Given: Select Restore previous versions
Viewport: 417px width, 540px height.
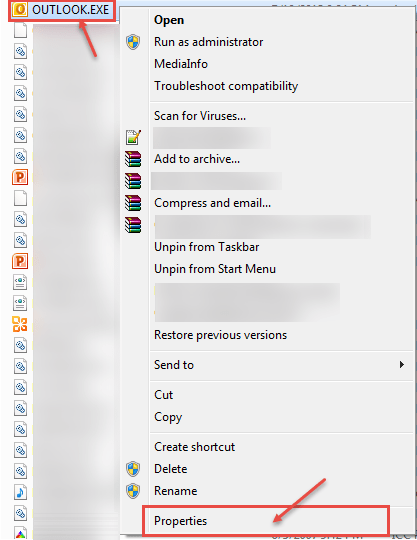Looking at the screenshot, I should (220, 335).
